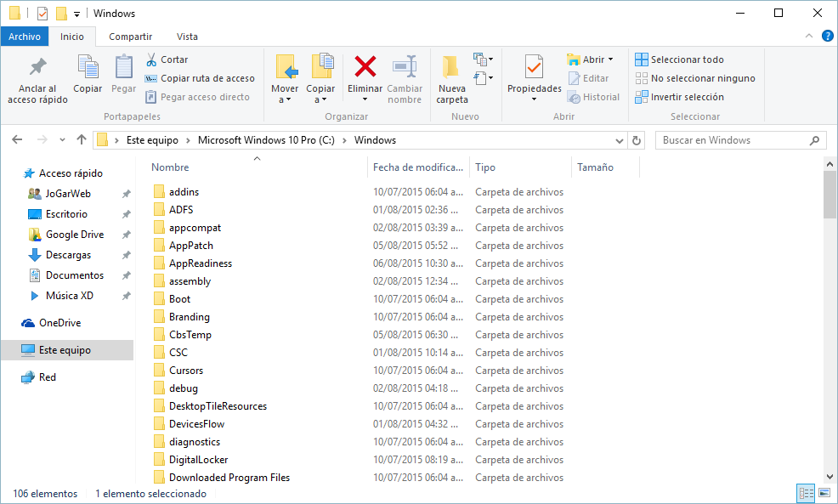Click Microsoft Windows 10 Pro (C:) breadcrumb
This screenshot has height=504, width=838.
(x=266, y=140)
